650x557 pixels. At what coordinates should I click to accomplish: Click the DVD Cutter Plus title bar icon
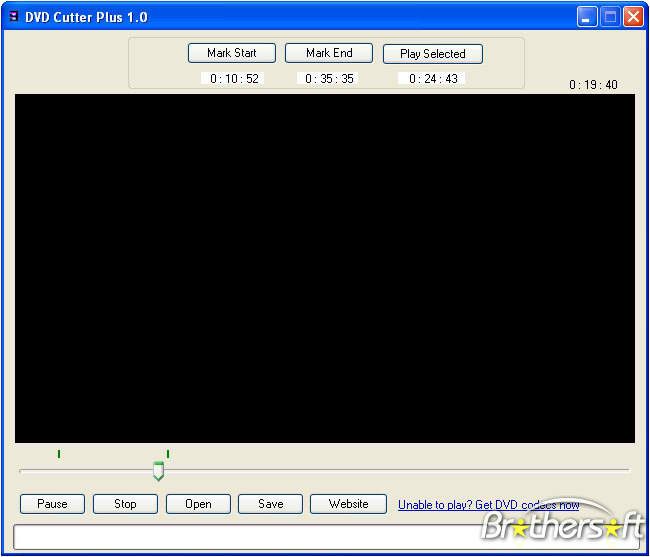[14, 17]
